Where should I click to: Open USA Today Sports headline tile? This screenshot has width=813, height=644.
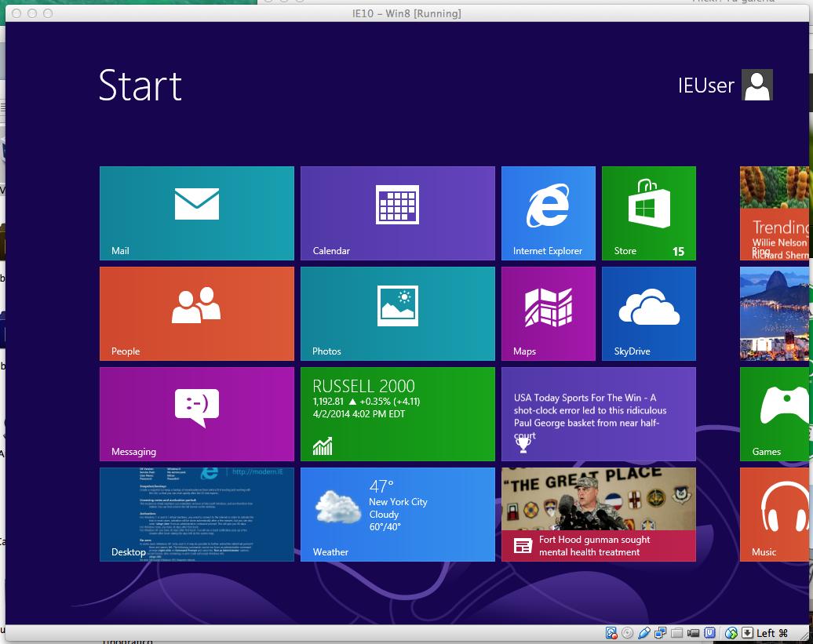pyautogui.click(x=598, y=413)
